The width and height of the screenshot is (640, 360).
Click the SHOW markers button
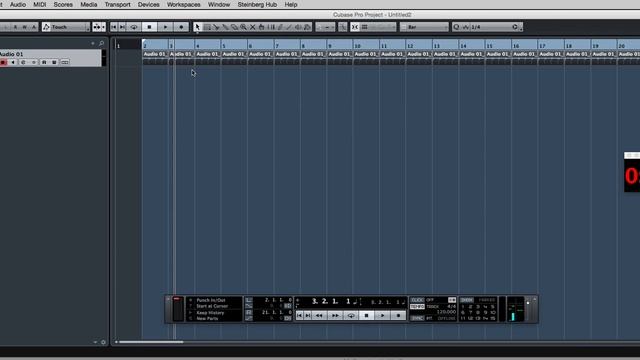click(467, 300)
